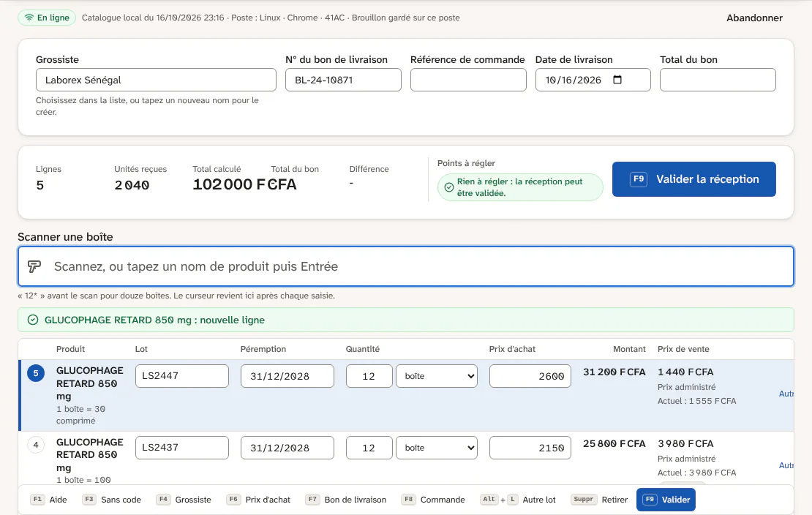Click the check icon beside Rien à régler
Viewport: 812px width, 515px height.
click(449, 187)
